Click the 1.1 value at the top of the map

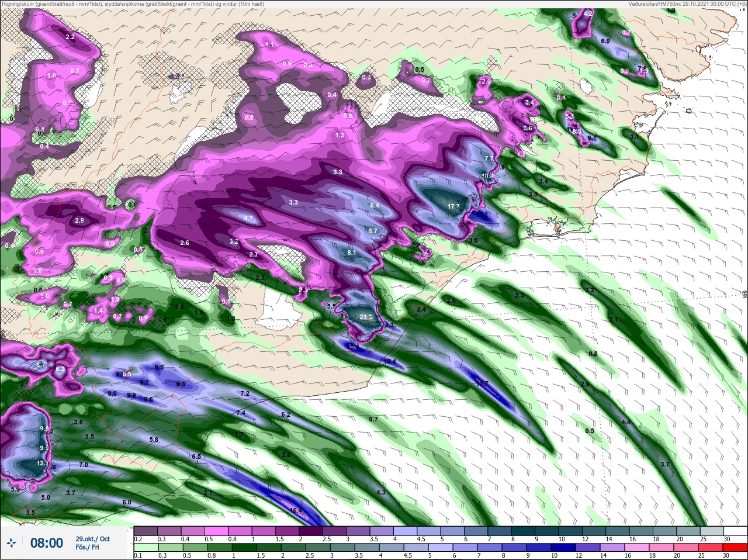click(269, 44)
